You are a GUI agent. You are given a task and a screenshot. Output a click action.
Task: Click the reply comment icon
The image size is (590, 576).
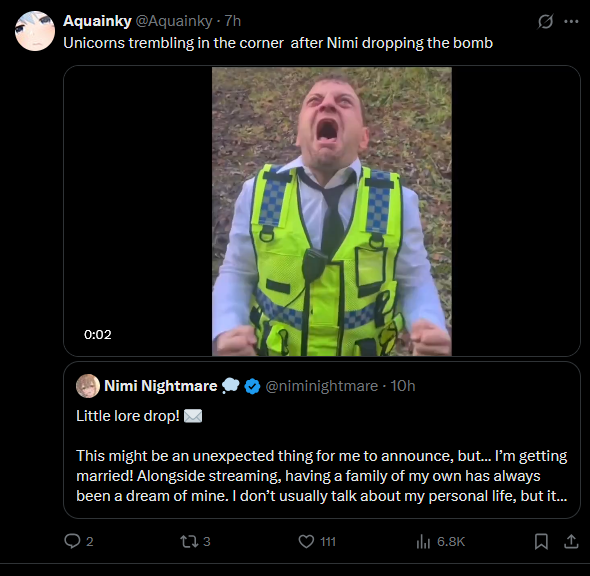tap(72, 541)
